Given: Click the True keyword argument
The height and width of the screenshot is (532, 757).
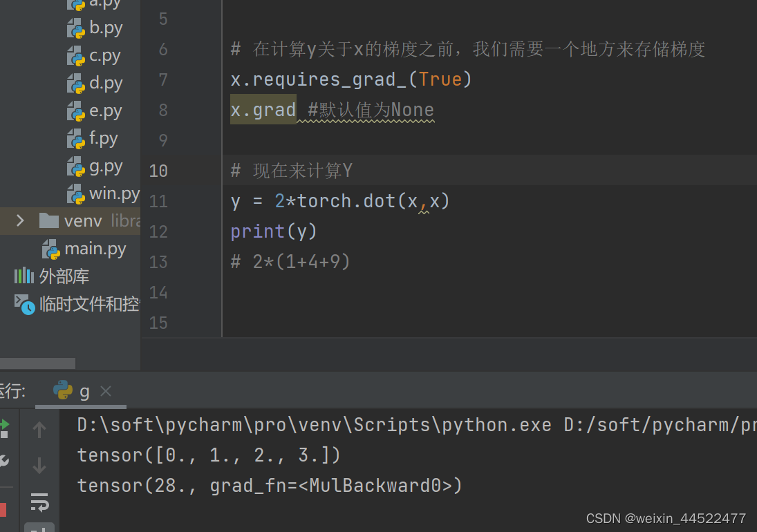Looking at the screenshot, I should pyautogui.click(x=440, y=79).
